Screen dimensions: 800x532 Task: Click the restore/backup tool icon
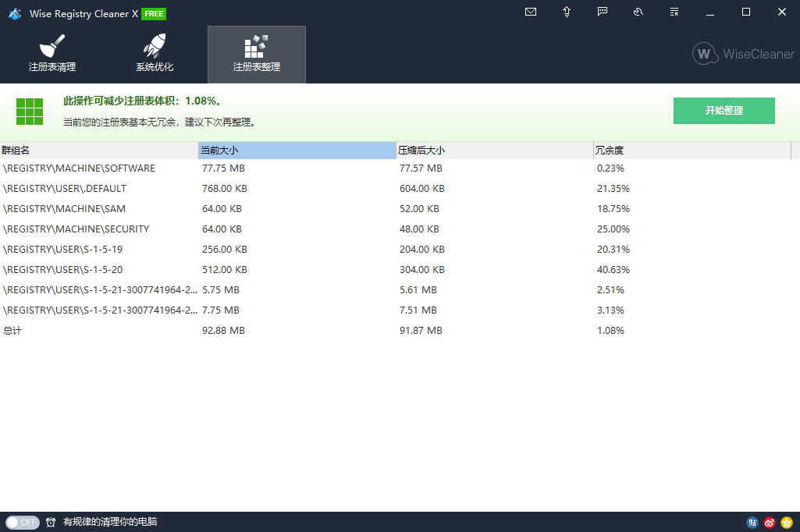tap(638, 12)
